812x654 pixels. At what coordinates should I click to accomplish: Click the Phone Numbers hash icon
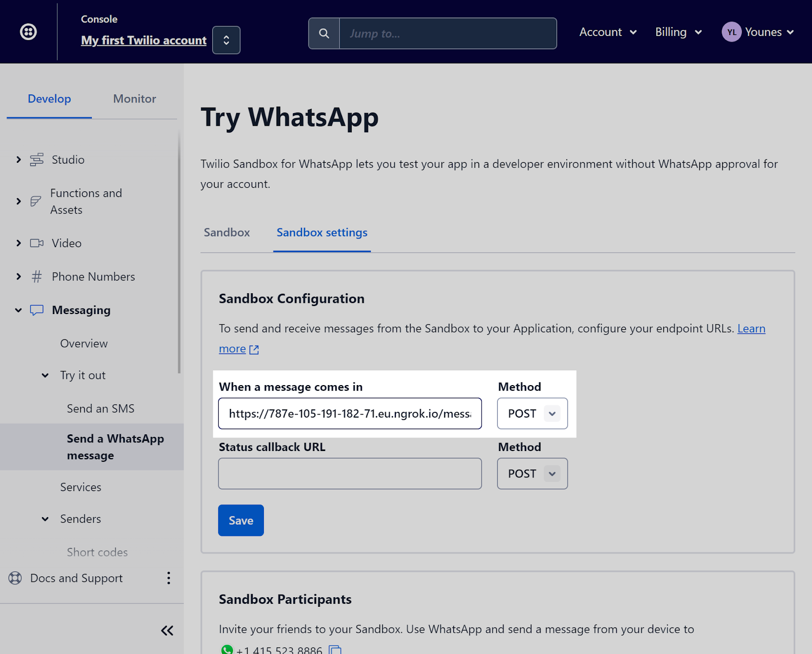(37, 277)
